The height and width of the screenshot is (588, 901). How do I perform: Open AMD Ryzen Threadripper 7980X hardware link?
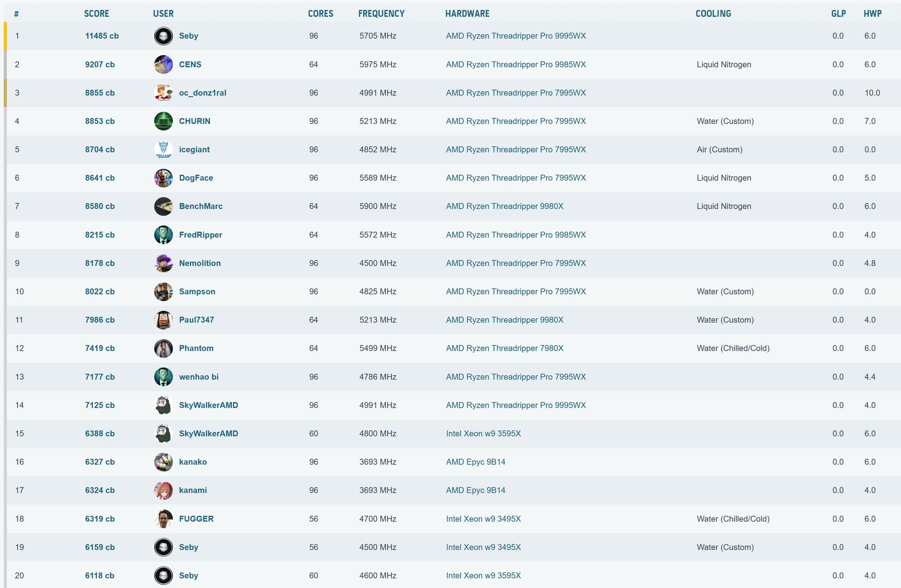coord(504,348)
